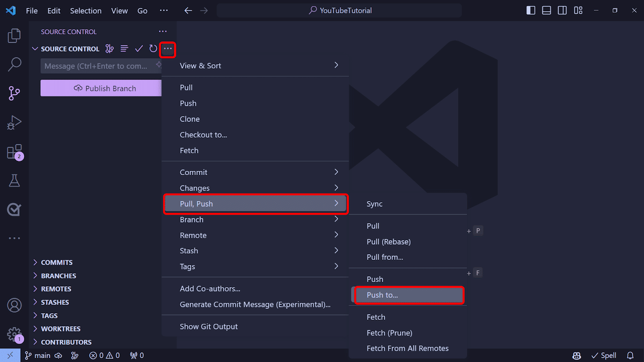
Task: Open the View menu in the menu bar
Action: (x=119, y=10)
